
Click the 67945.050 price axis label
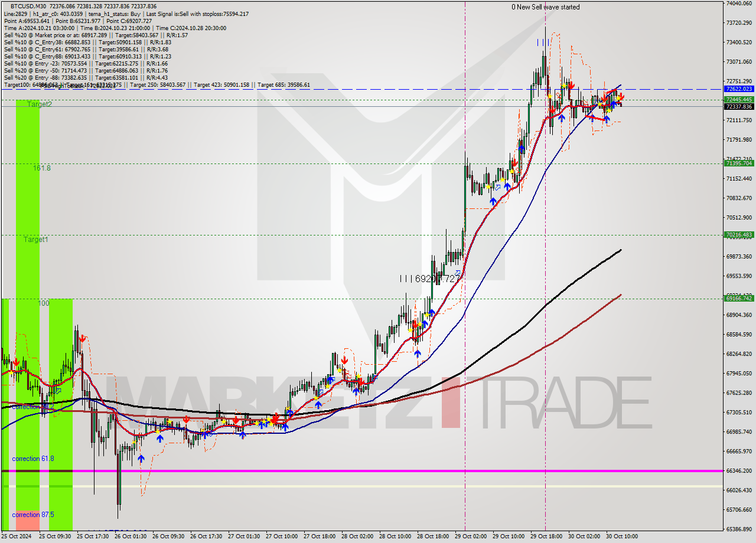[739, 374]
